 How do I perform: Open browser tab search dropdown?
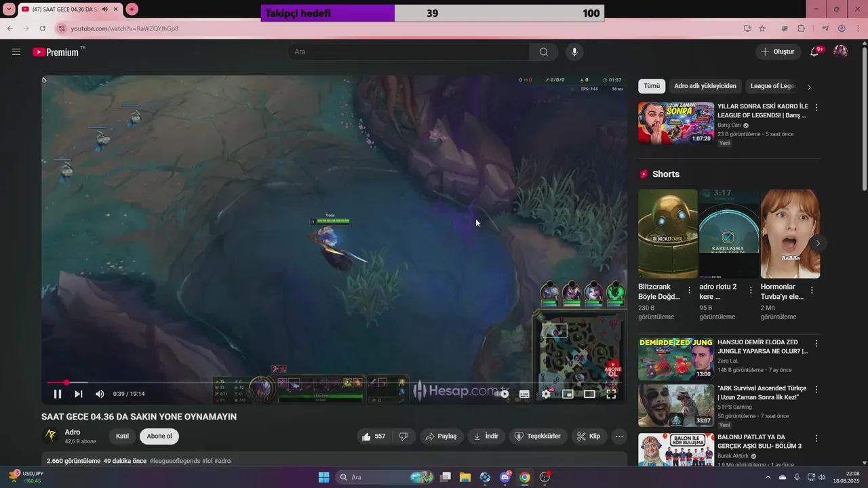(9, 9)
